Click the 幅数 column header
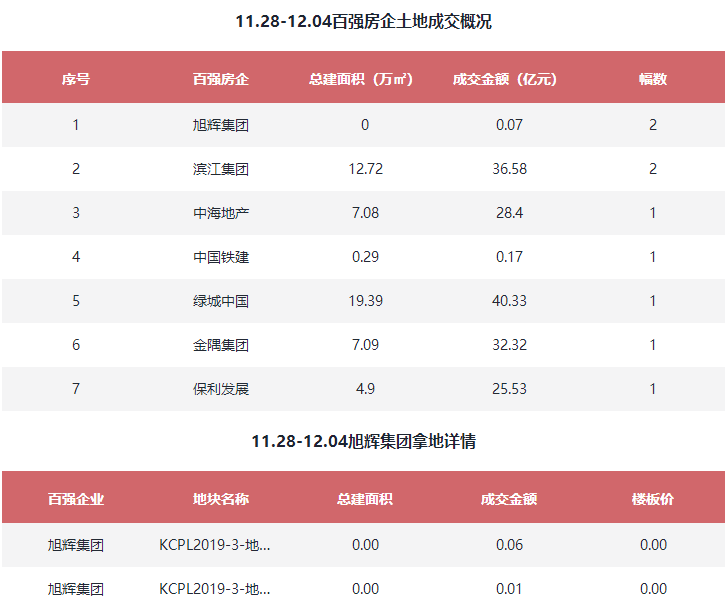The height and width of the screenshot is (615, 728). [x=652, y=79]
